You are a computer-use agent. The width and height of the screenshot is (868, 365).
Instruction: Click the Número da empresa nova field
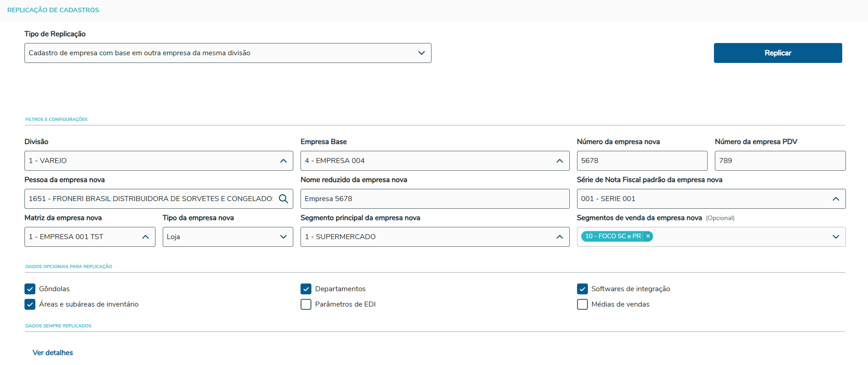tap(641, 161)
